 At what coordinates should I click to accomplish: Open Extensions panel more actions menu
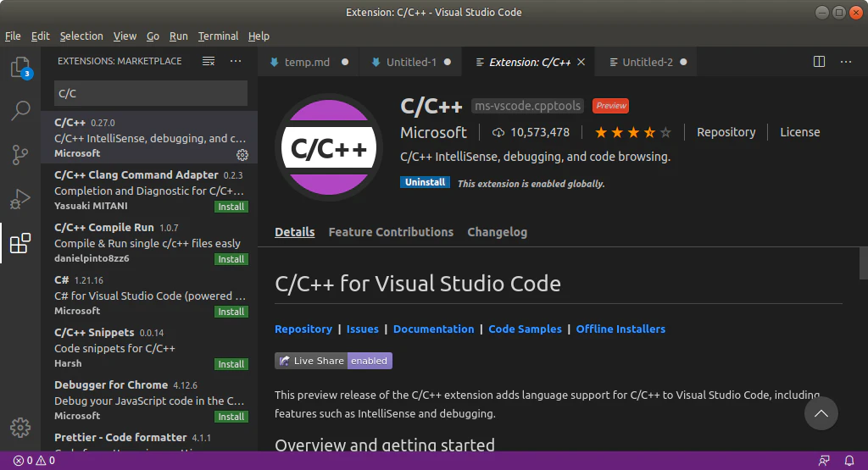(x=236, y=61)
